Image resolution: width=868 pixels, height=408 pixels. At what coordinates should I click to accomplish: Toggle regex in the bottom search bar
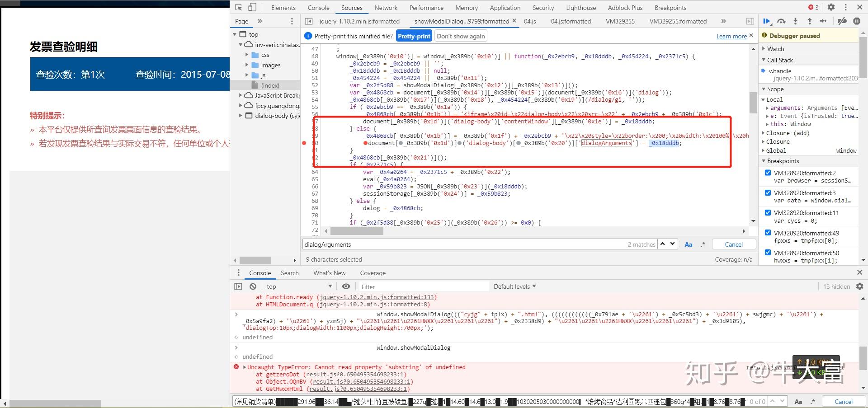click(x=812, y=402)
